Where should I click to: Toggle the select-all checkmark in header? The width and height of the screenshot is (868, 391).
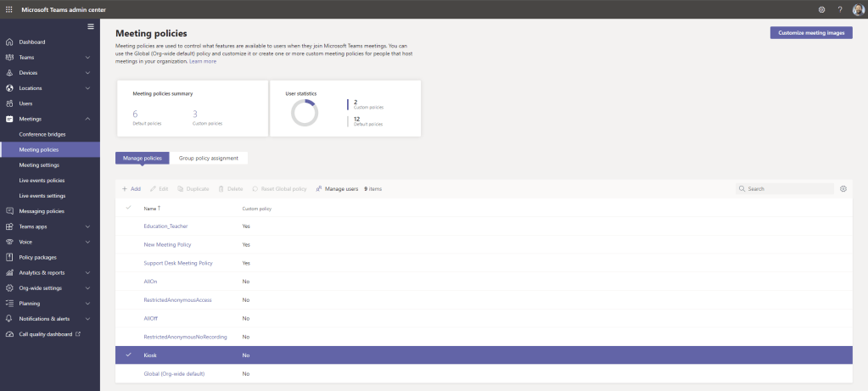pos(128,208)
